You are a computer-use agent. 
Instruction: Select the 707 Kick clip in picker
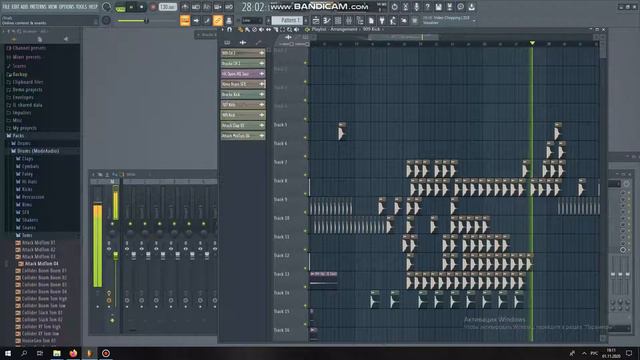[x=243, y=104]
